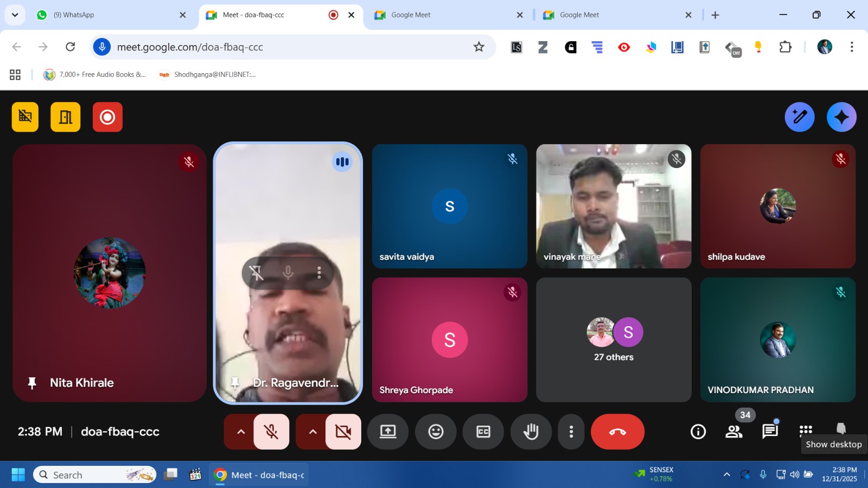Click the 27 others participant tile
Screen dimensions: 868x488
614,340
